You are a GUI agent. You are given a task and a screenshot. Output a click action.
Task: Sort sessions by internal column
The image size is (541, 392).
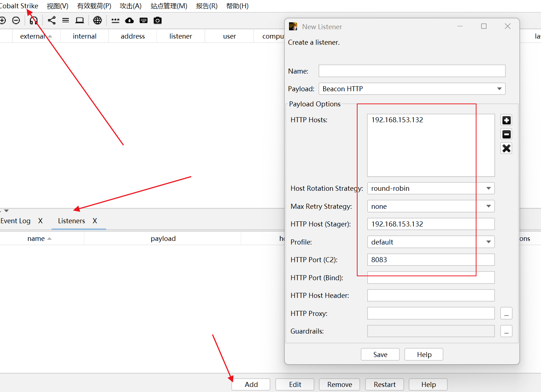85,36
